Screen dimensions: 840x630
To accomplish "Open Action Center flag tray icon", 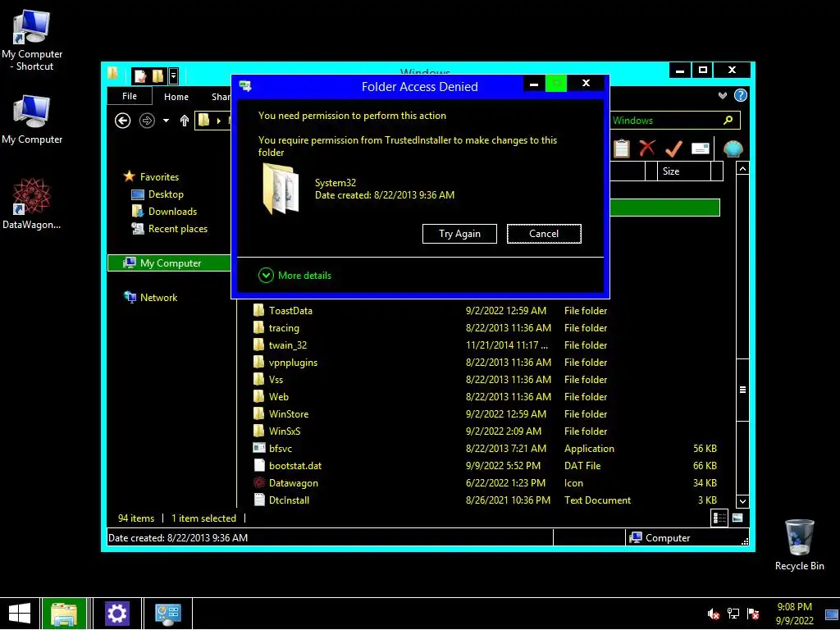I will pos(753,614).
